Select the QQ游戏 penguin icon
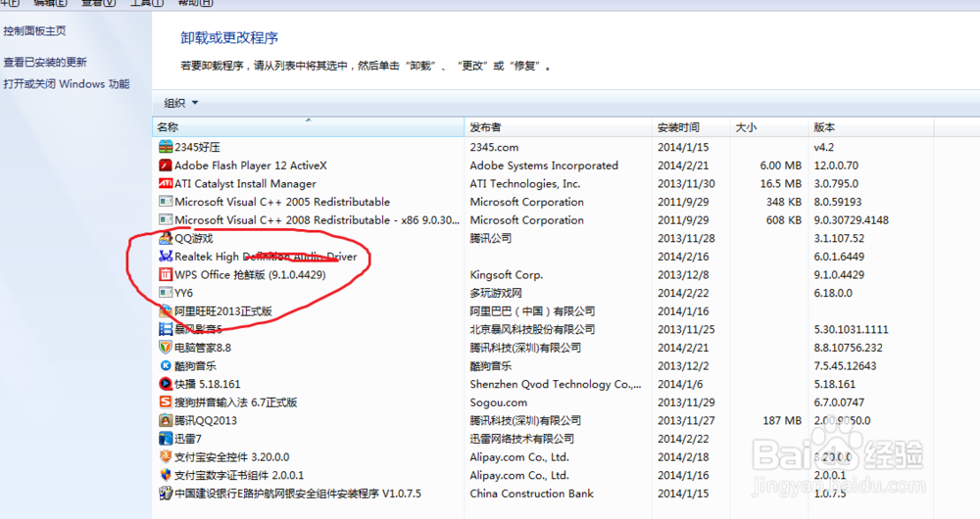Screen dimensions: 980x519 tap(165, 238)
